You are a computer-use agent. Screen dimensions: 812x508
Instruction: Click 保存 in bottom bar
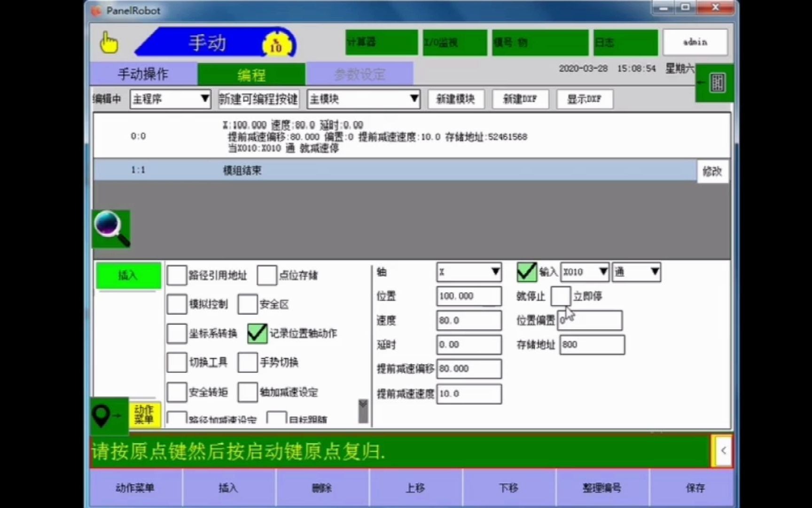(x=691, y=488)
